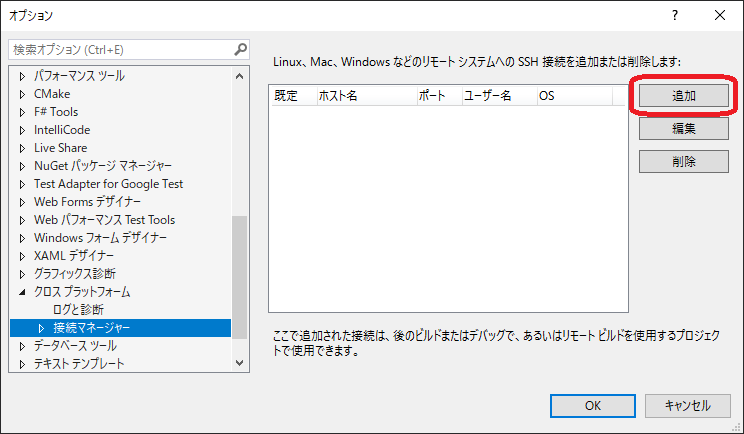Click the 追加 button
Screen dimensions: 744x434
click(x=684, y=96)
